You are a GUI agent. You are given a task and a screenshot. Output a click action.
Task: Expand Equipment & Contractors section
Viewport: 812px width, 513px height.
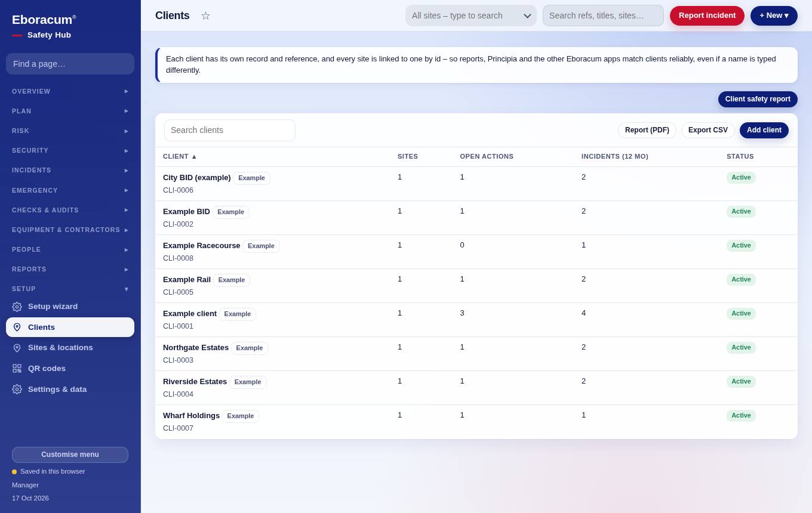tap(70, 230)
